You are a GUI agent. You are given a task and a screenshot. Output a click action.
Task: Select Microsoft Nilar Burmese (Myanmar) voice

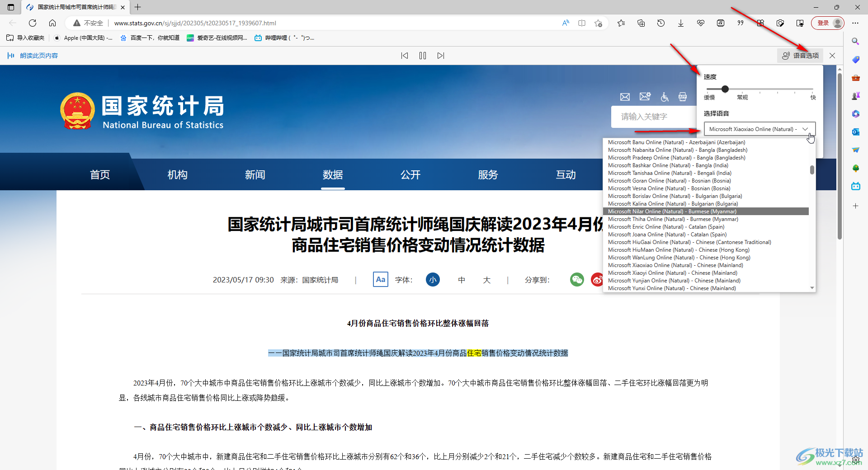(706, 211)
